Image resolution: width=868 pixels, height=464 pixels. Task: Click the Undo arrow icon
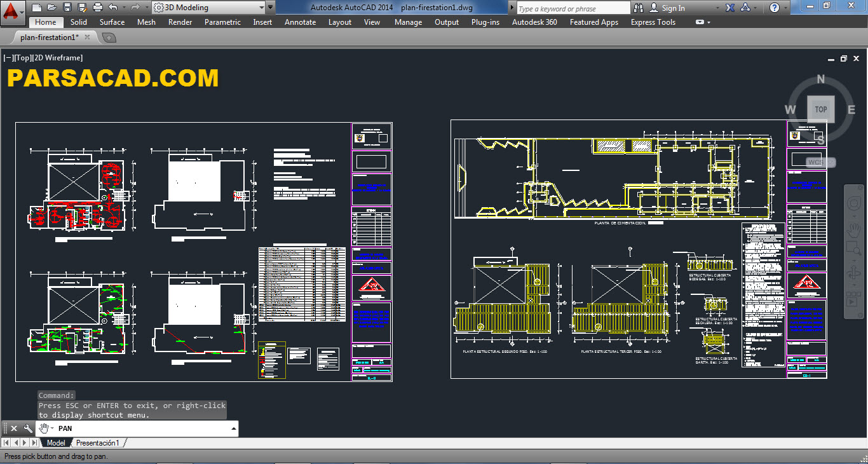coord(113,8)
